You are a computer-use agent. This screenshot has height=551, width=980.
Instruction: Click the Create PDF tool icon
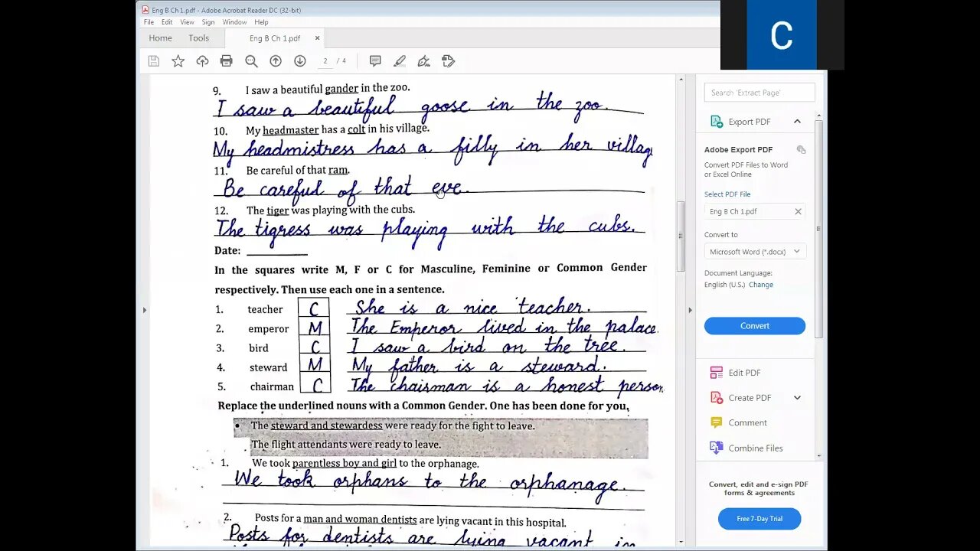(717, 398)
